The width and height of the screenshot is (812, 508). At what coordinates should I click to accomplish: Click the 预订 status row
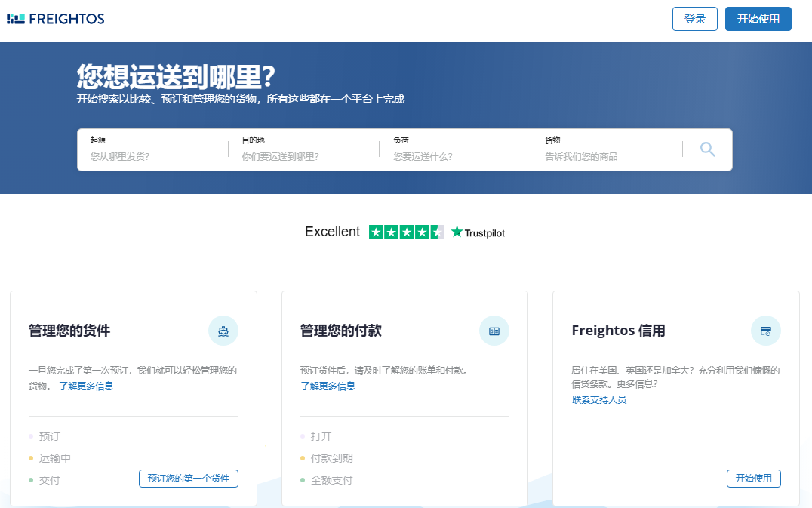45,436
